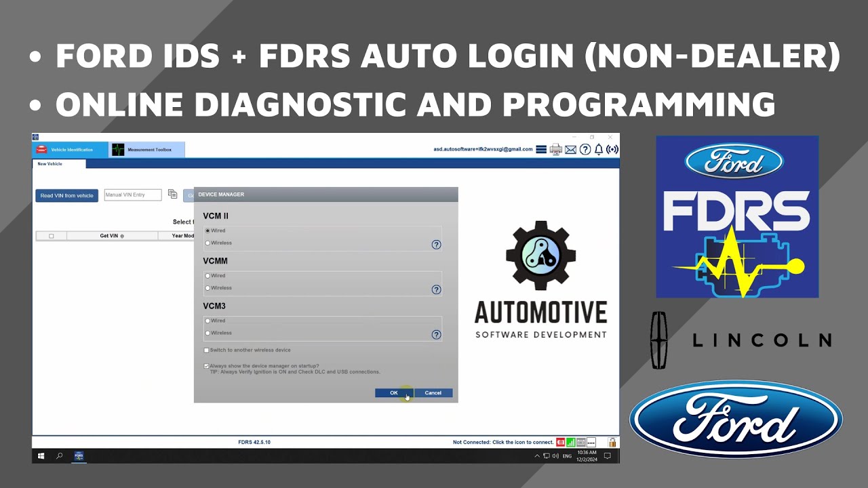Click the VCM II wireless help icon
Screen dimensions: 868x488
point(436,245)
